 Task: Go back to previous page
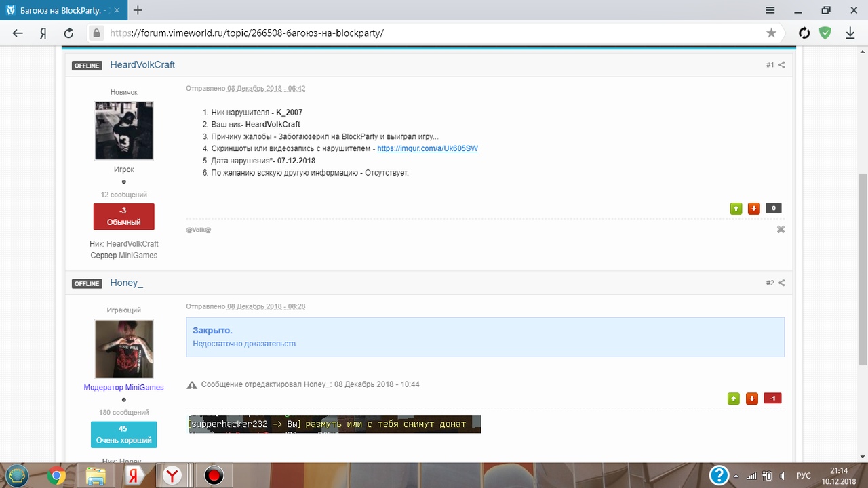tap(18, 33)
